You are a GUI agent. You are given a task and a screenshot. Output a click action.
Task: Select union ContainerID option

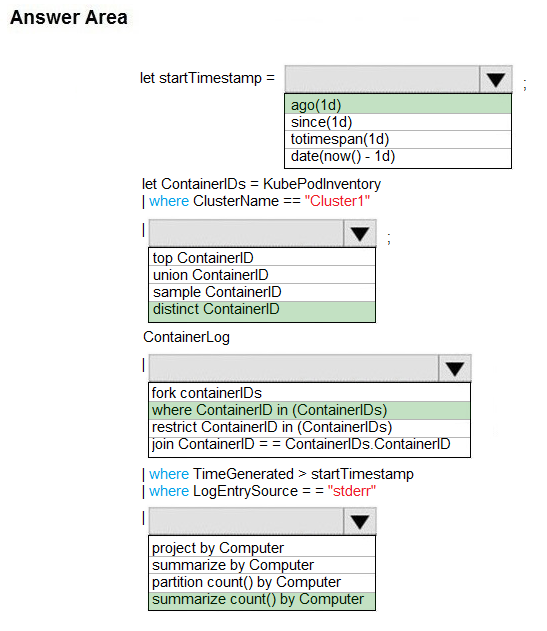(262, 275)
